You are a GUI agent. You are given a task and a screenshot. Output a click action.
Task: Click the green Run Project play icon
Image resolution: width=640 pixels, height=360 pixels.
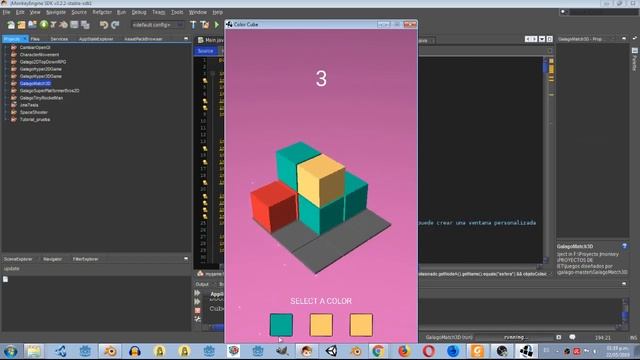(x=217, y=25)
